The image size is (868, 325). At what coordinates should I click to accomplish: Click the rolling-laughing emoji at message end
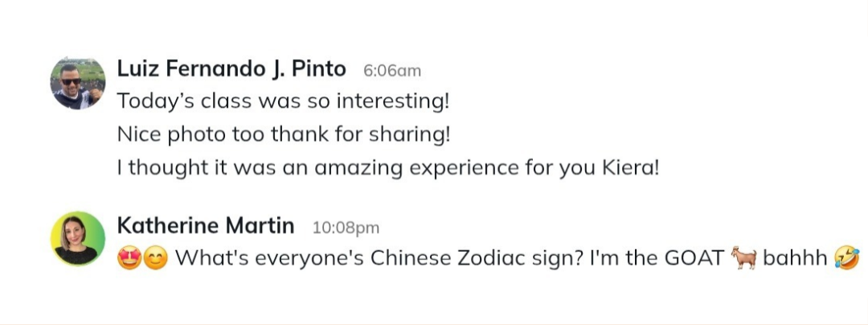coord(846,258)
